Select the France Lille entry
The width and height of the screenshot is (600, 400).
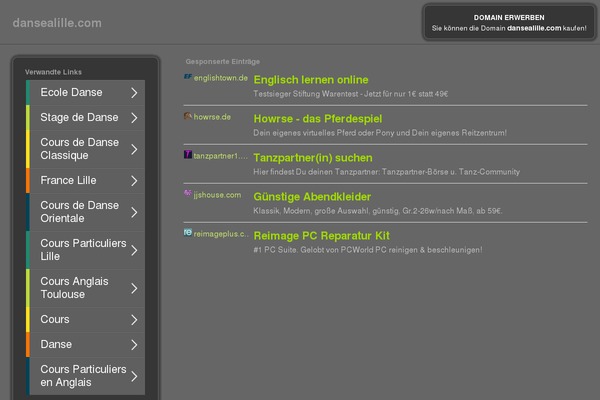(85, 181)
